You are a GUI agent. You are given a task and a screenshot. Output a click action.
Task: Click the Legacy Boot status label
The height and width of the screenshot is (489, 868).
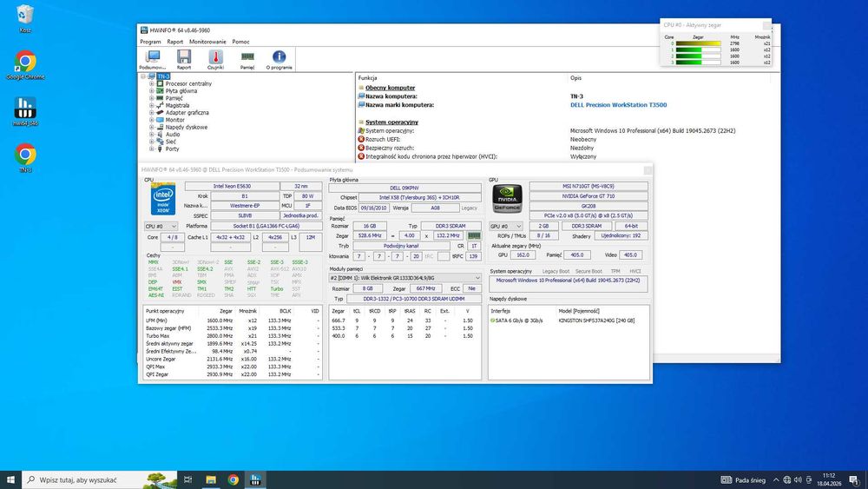tap(556, 271)
